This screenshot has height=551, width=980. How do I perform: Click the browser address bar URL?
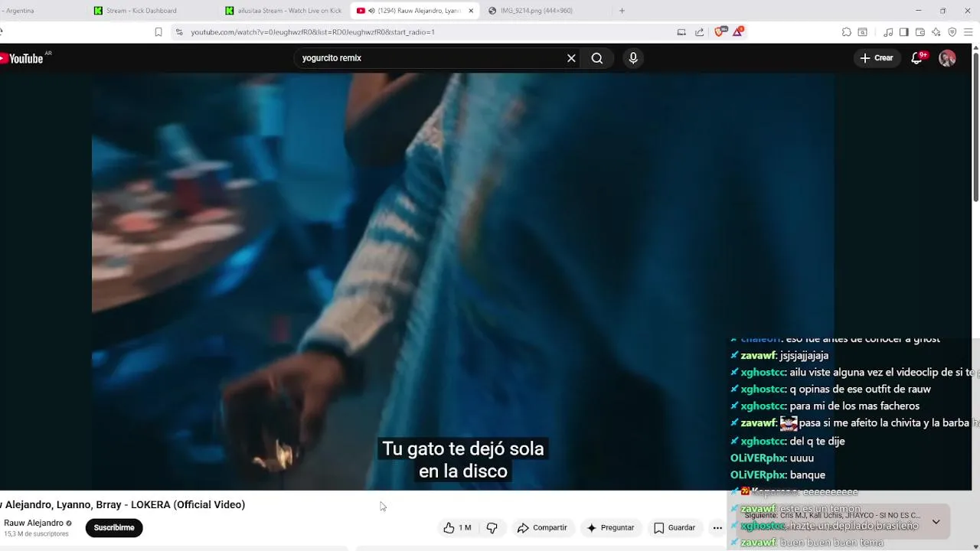313,32
